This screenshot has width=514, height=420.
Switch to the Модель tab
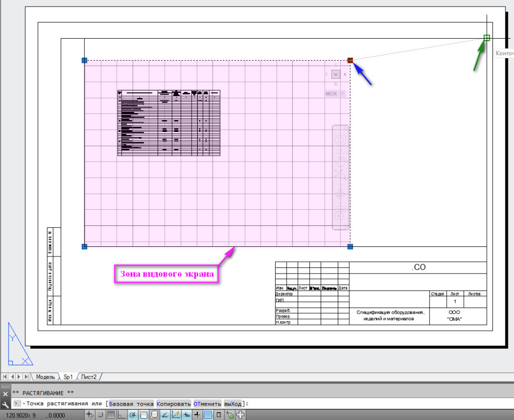pyautogui.click(x=45, y=376)
